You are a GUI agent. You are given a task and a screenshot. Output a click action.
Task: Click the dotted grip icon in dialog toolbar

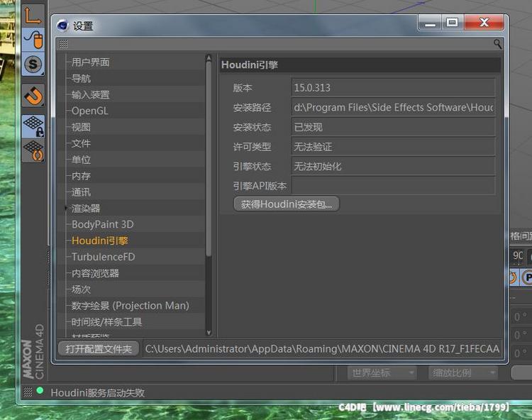(63, 44)
